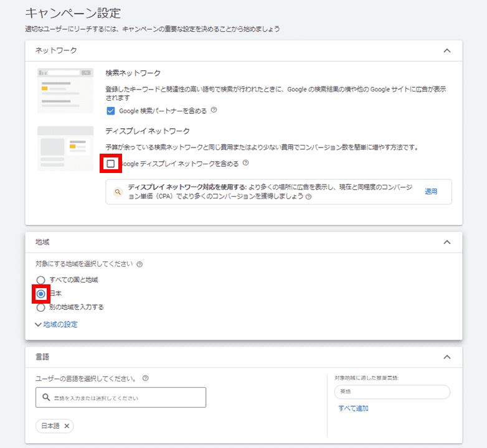This screenshot has height=448, width=487.
Task: Click the 言語を入力または選択してください input field
Action: click(x=125, y=398)
